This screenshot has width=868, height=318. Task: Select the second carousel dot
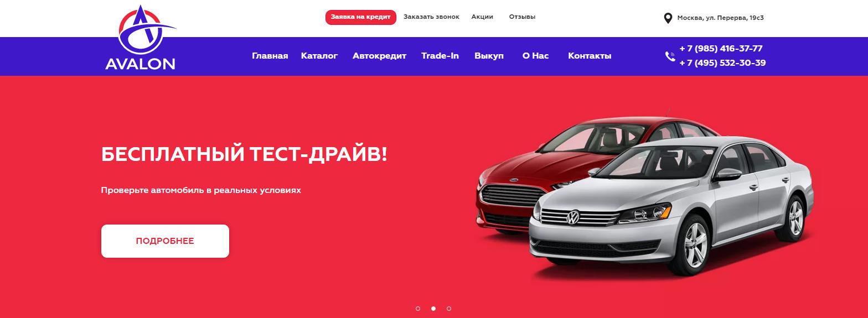coord(433,309)
